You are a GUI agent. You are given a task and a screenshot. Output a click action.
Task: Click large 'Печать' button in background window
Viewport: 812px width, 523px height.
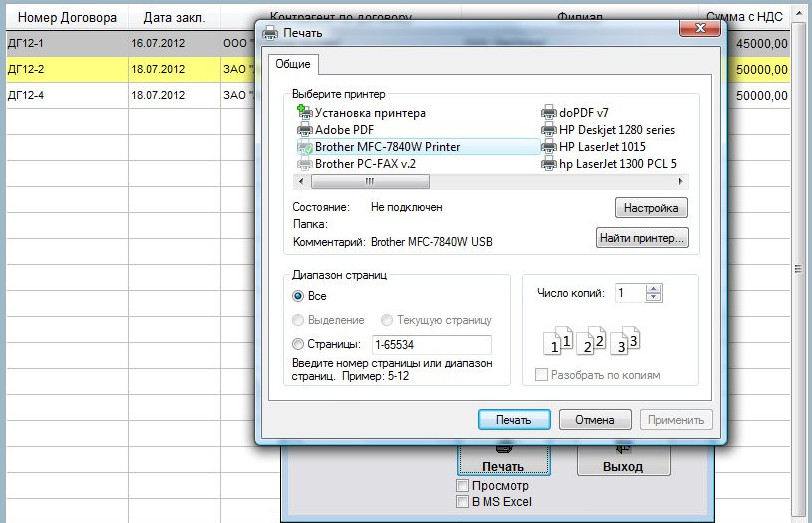(x=503, y=460)
